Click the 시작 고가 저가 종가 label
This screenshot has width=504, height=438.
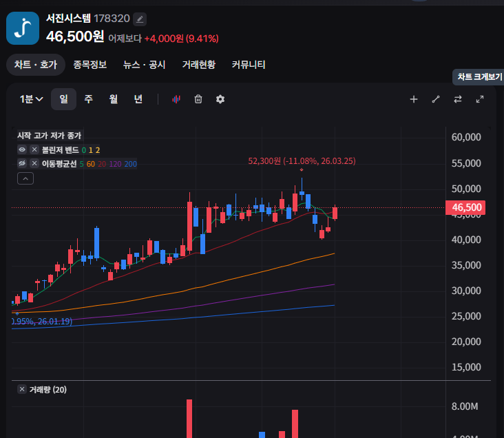[49, 136]
